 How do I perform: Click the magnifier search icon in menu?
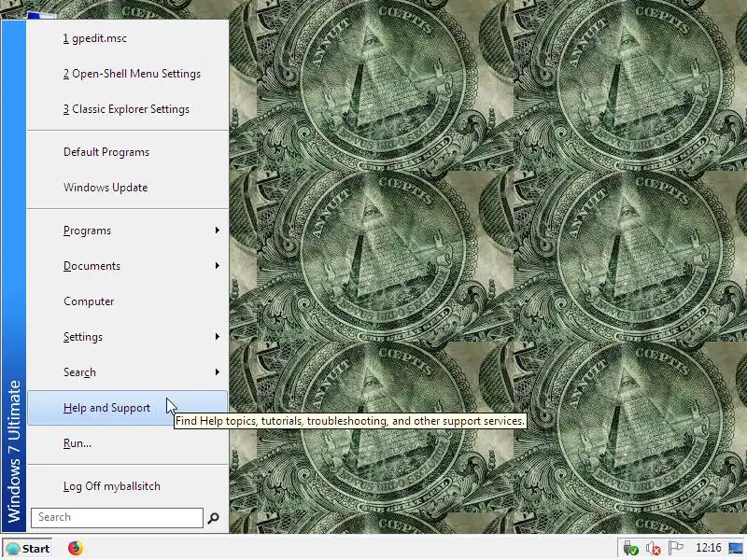pos(214,518)
